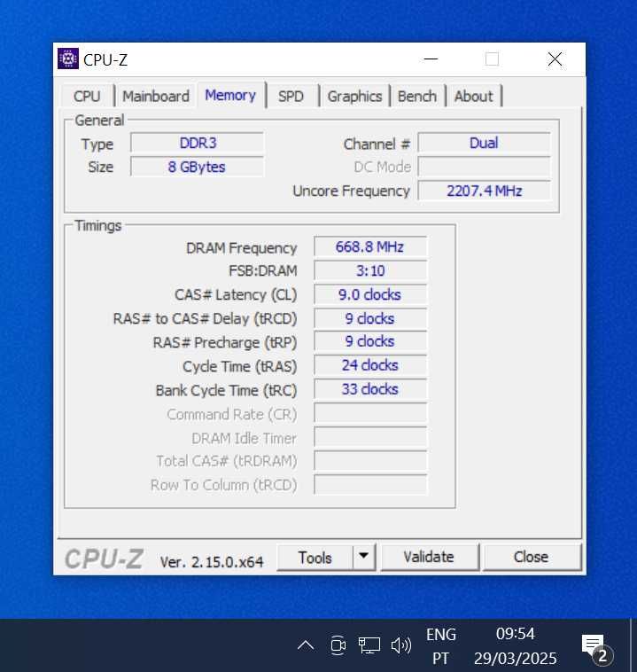This screenshot has height=672, width=637.
Task: Click the Uncore Frequency label
Action: (351, 191)
